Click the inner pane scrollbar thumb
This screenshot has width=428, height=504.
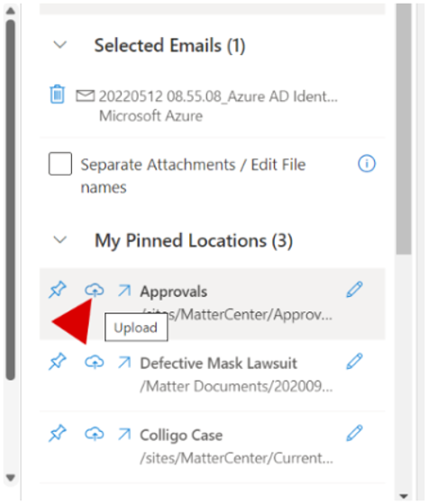404,129
